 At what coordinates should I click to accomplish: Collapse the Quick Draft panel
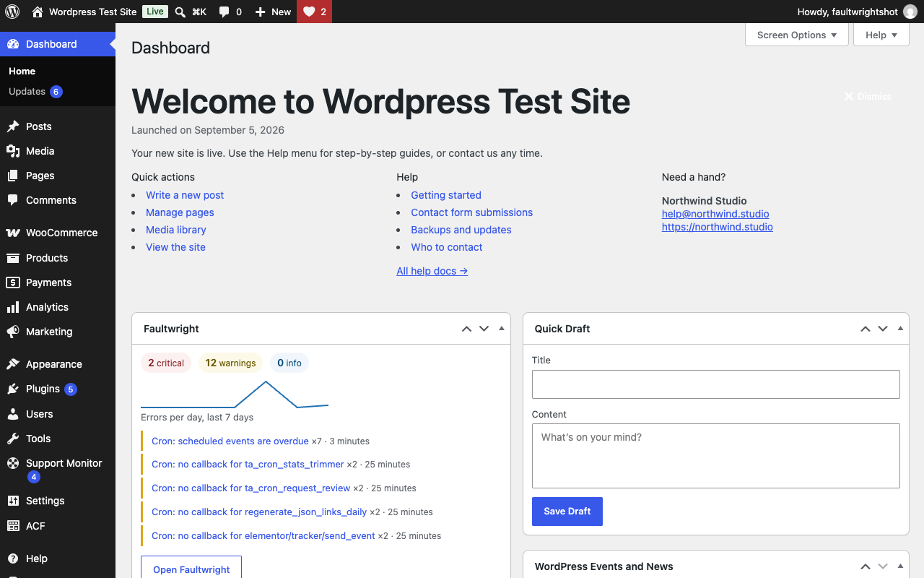pos(900,329)
